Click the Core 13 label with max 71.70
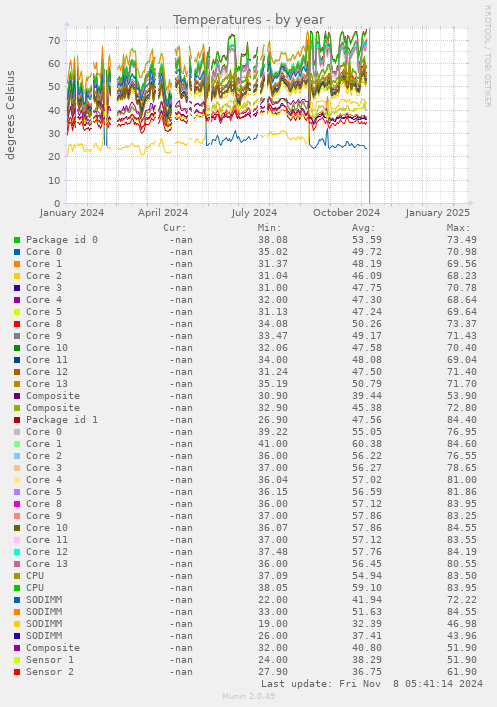The image size is (497, 707). pyautogui.click(x=47, y=384)
